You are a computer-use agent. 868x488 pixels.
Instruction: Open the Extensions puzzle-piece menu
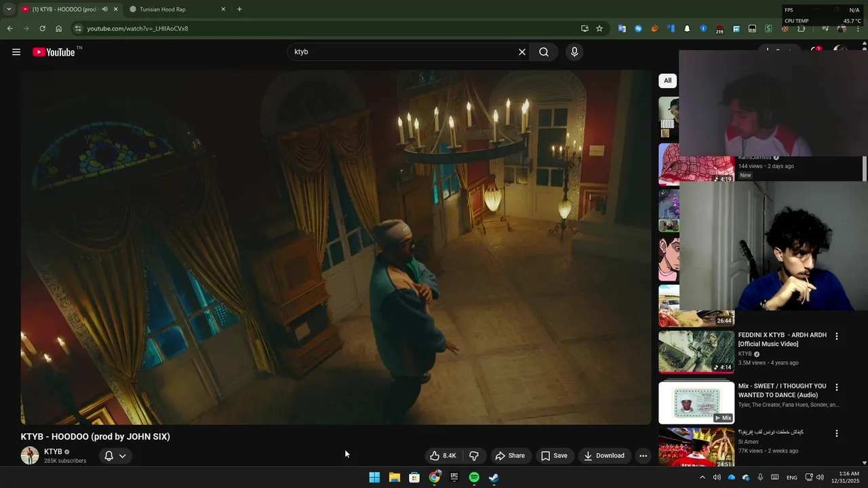pos(801,28)
